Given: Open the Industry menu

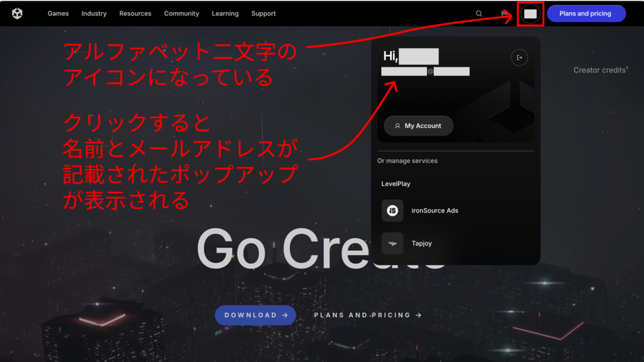Looking at the screenshot, I should pyautogui.click(x=94, y=13).
